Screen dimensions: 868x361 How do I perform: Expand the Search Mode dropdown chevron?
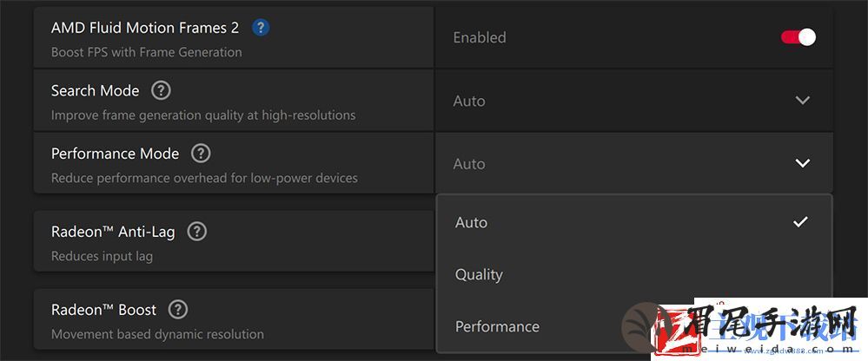pyautogui.click(x=802, y=101)
